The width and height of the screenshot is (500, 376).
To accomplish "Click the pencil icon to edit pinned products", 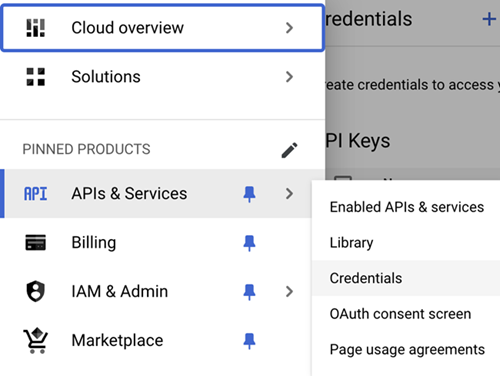I will click(289, 150).
